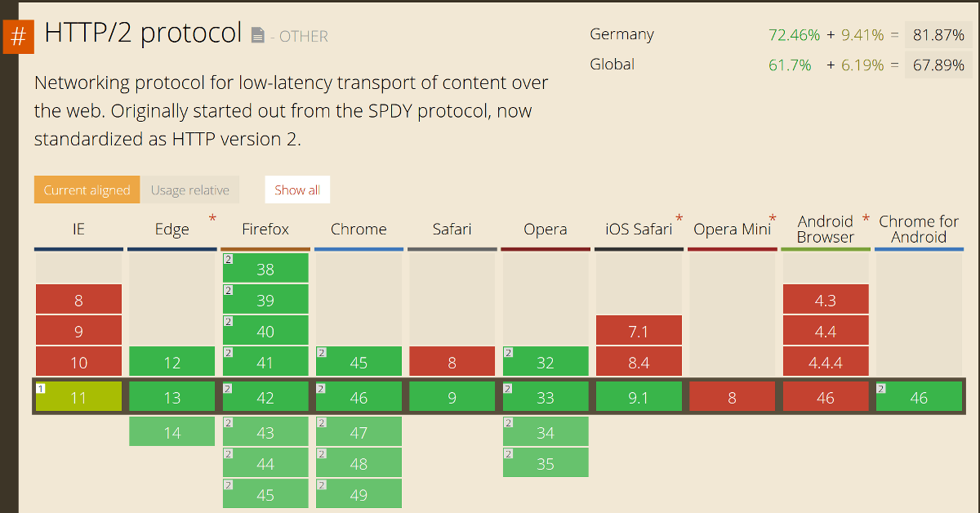The width and height of the screenshot is (980, 513).
Task: Select the Safari 9 version cell
Action: point(452,396)
